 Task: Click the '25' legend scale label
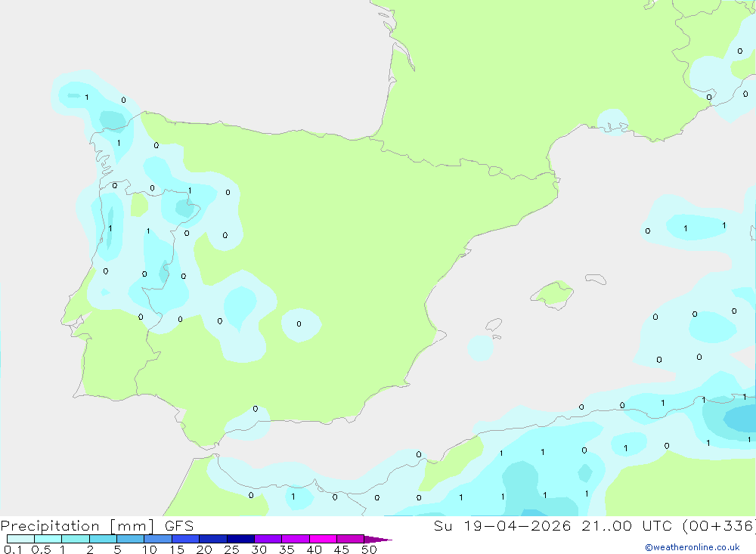click(232, 549)
